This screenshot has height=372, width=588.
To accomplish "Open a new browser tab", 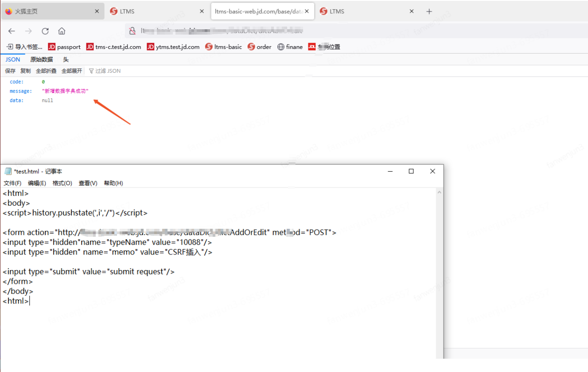I will click(429, 12).
